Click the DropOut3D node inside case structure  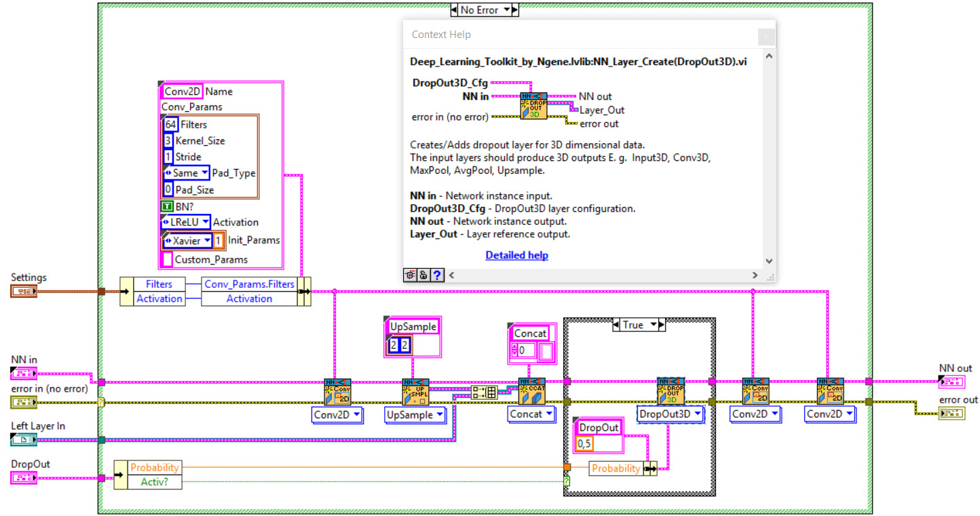(671, 391)
